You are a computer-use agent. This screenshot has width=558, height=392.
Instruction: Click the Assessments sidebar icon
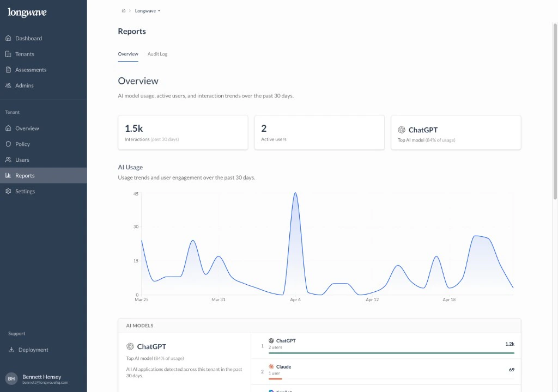9,70
